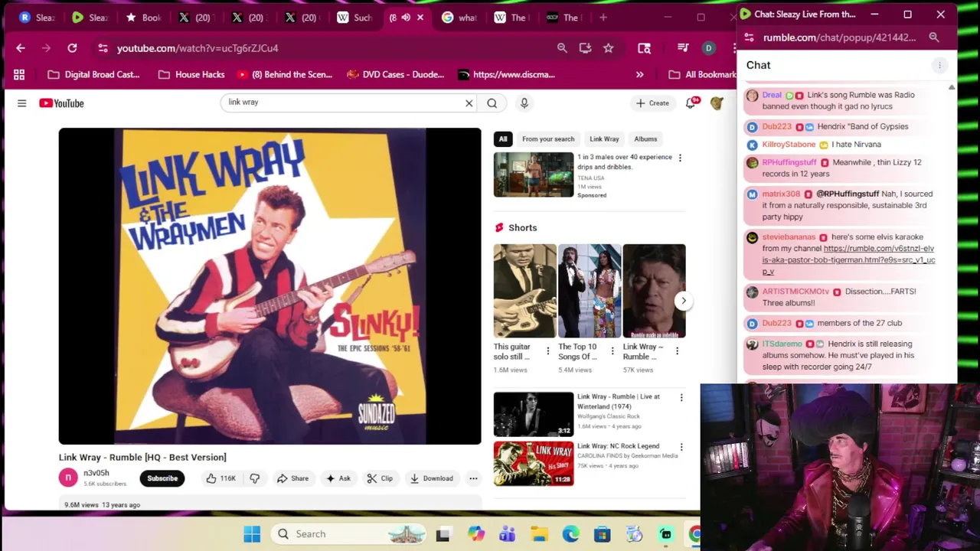Select the 'Link Wray' filter chip
Viewport: 980px width, 551px height.
(604, 139)
